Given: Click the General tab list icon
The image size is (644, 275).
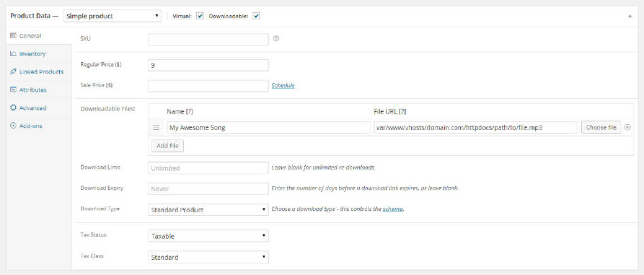Looking at the screenshot, I should (x=13, y=36).
